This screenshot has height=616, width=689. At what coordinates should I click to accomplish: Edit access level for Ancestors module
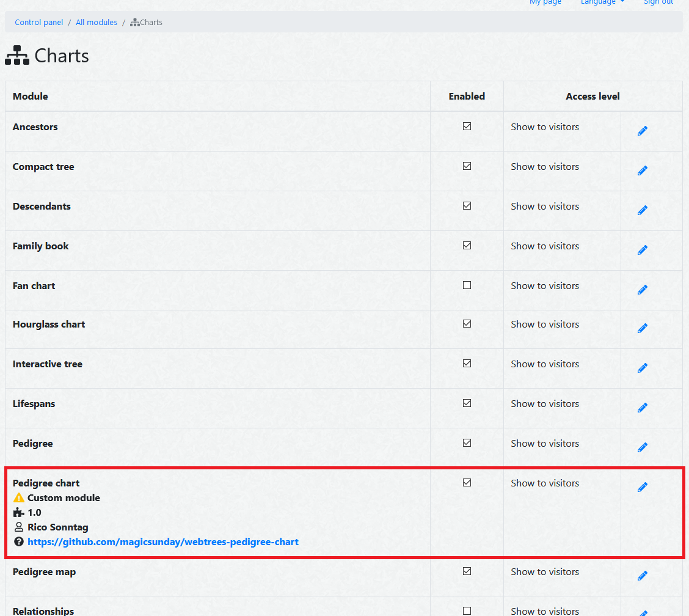(x=643, y=131)
